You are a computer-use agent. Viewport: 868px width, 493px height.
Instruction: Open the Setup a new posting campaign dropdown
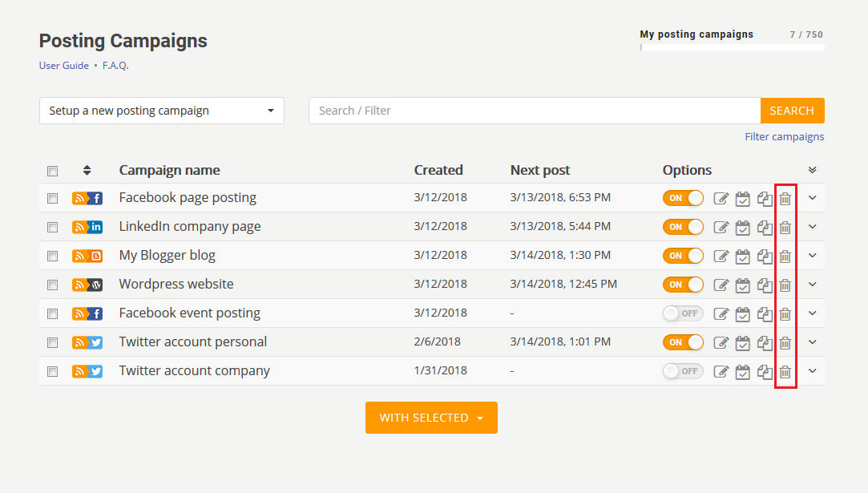[162, 111]
